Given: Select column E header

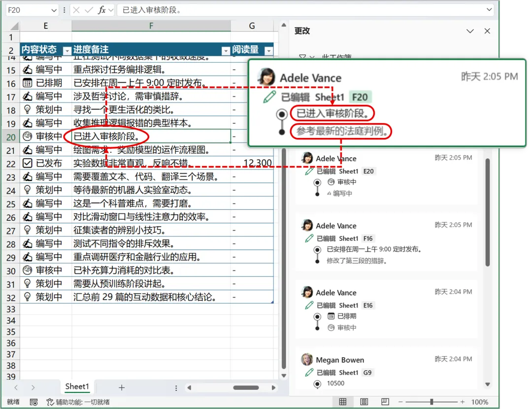Looking at the screenshot, I should (x=45, y=26).
